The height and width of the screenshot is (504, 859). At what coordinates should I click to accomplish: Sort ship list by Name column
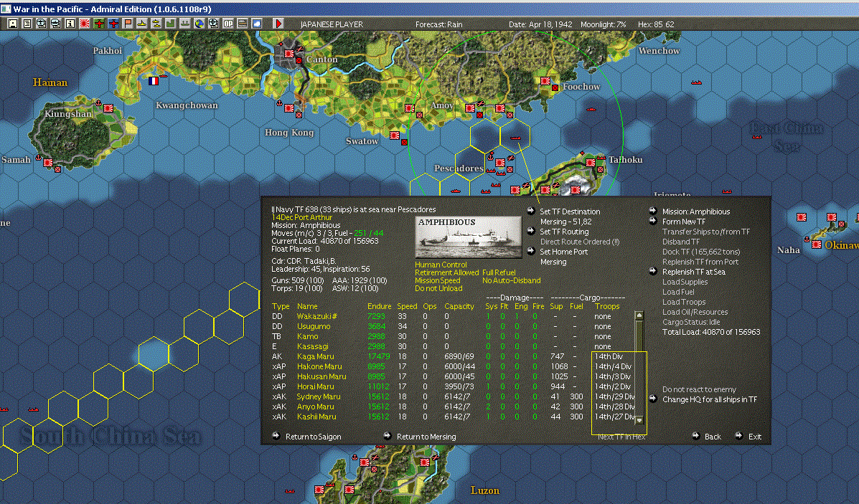click(307, 306)
